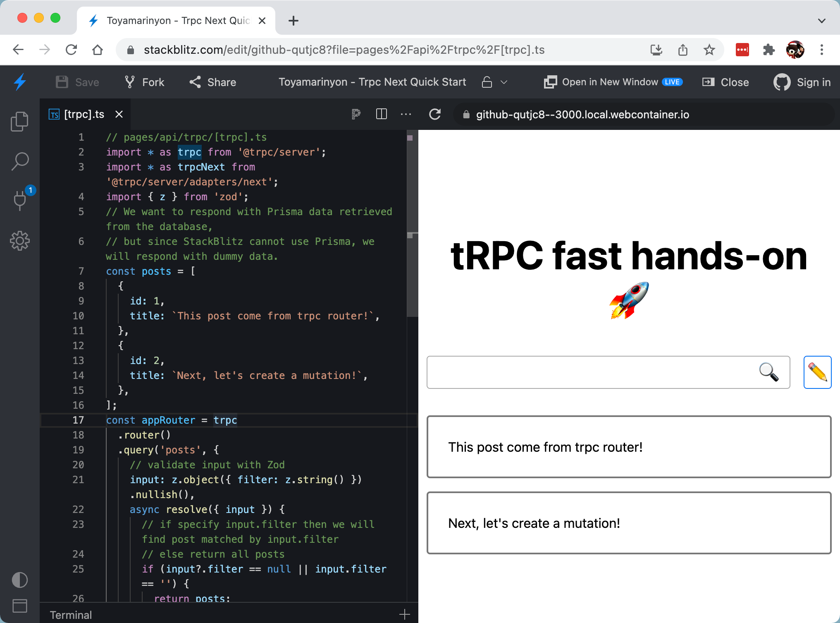
Task: Click the pencil edit button in preview
Action: (x=817, y=372)
